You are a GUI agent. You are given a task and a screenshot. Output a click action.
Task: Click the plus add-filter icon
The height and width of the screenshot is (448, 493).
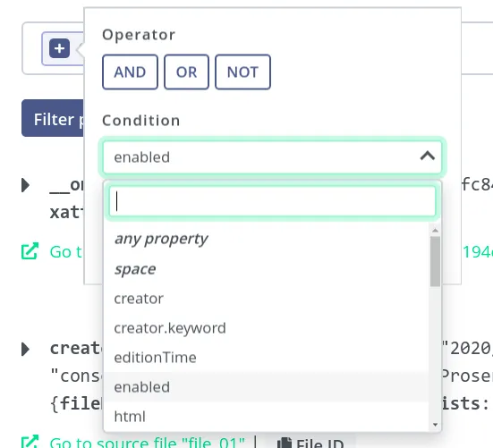click(x=59, y=48)
